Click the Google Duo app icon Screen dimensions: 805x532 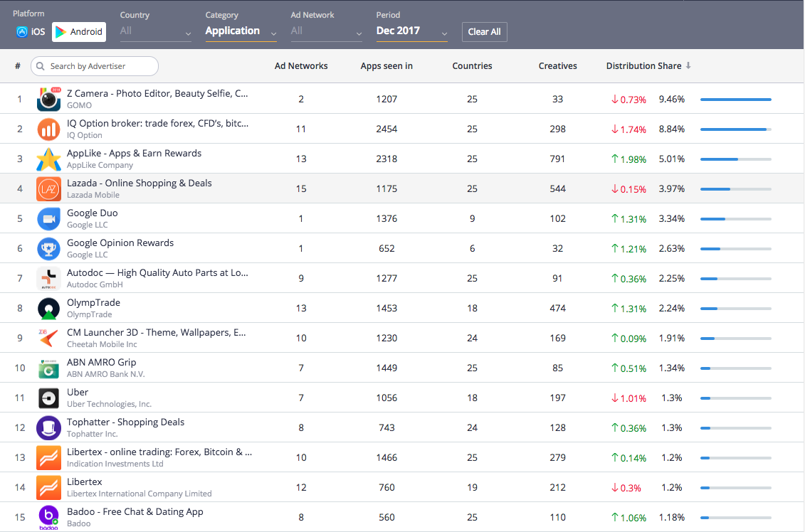pos(49,218)
